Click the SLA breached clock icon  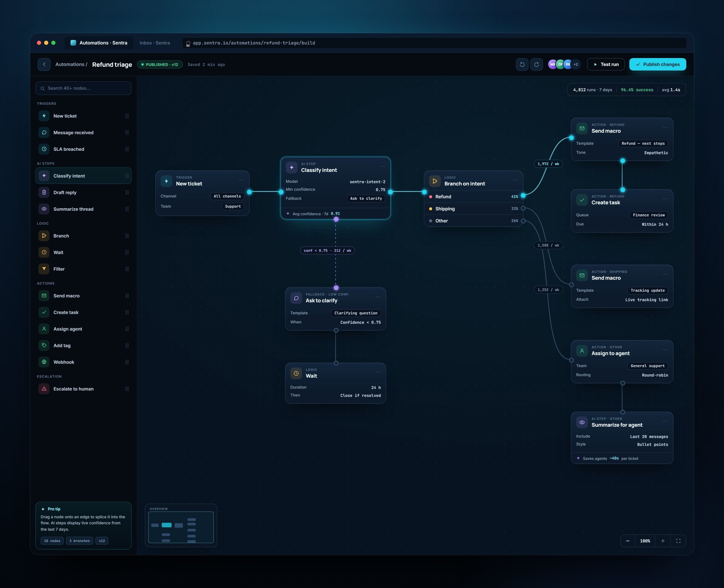click(44, 149)
